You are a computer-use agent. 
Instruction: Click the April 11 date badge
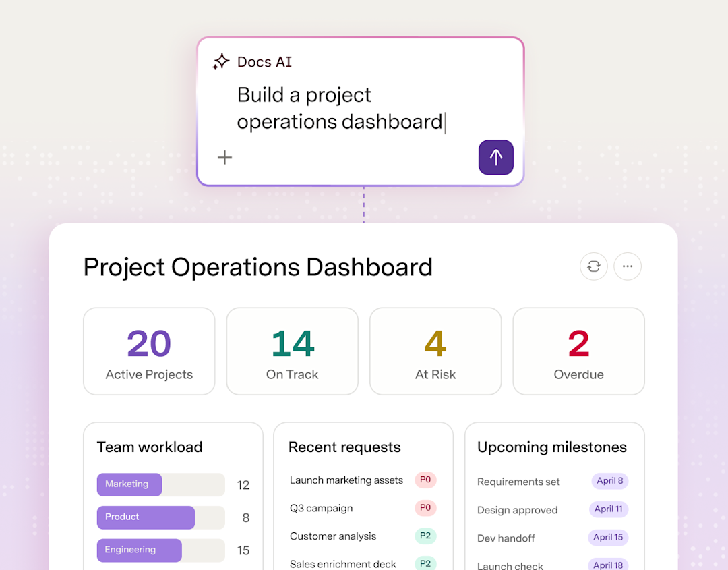click(x=608, y=509)
